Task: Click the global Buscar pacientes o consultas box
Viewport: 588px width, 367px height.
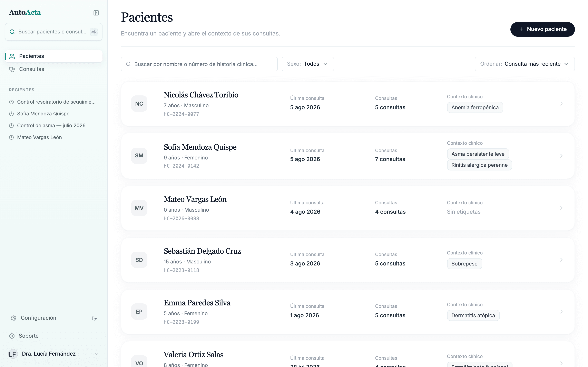Action: pos(54,32)
